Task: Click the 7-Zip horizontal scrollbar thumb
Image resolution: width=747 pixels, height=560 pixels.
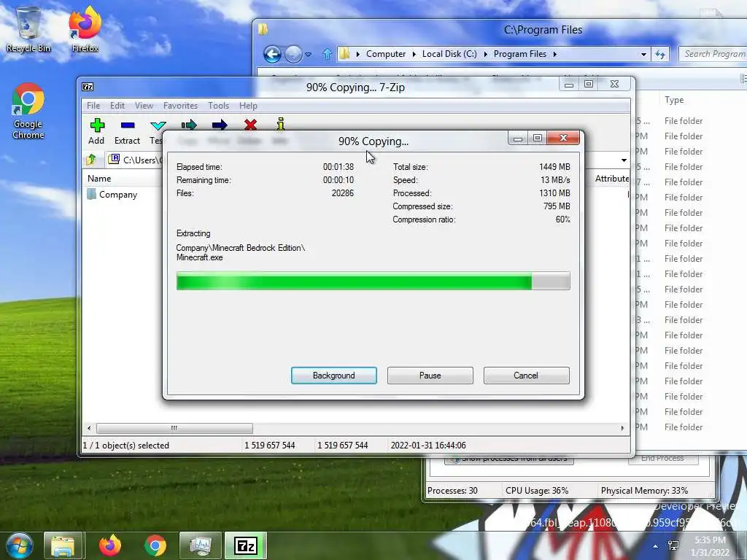Action: click(x=174, y=428)
